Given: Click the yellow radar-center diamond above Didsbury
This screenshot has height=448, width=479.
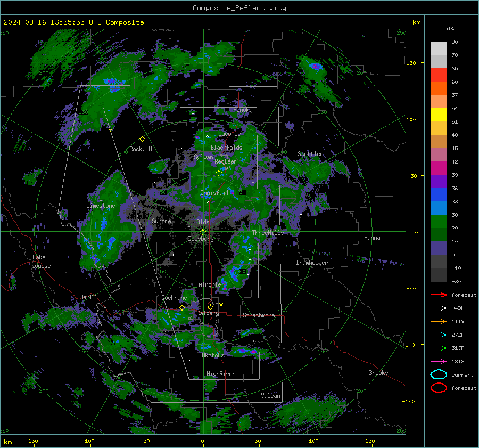Looking at the screenshot, I should pos(203,232).
